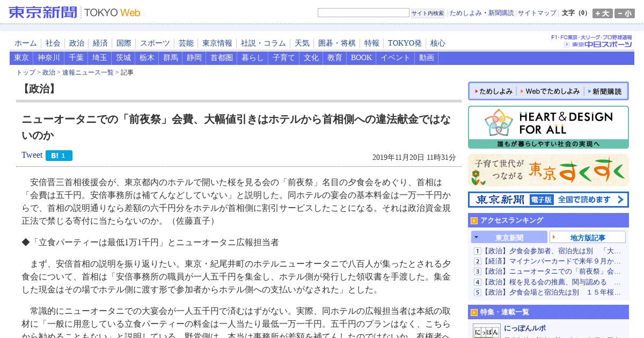The width and height of the screenshot is (644, 338).
Task: Open the 政治 menu item
Action: [x=77, y=43]
